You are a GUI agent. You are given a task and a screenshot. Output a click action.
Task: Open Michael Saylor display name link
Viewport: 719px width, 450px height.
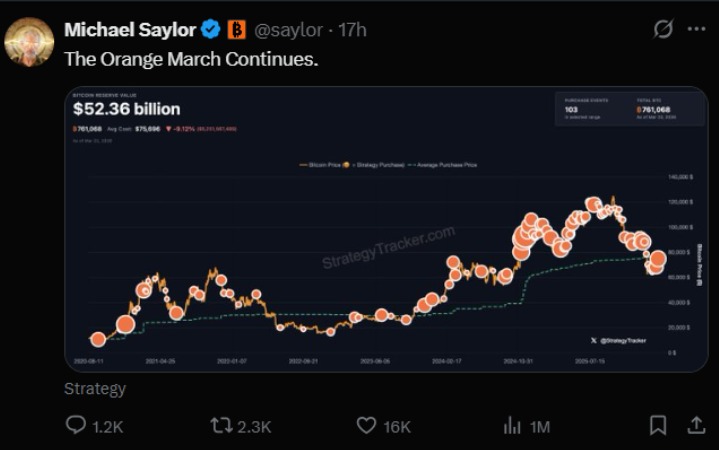[x=130, y=30]
